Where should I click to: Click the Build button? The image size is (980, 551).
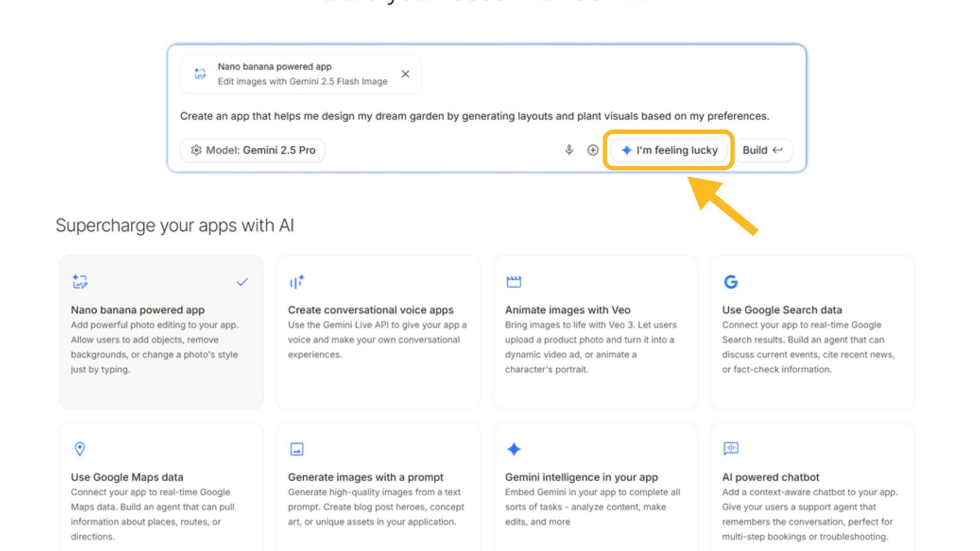click(763, 150)
